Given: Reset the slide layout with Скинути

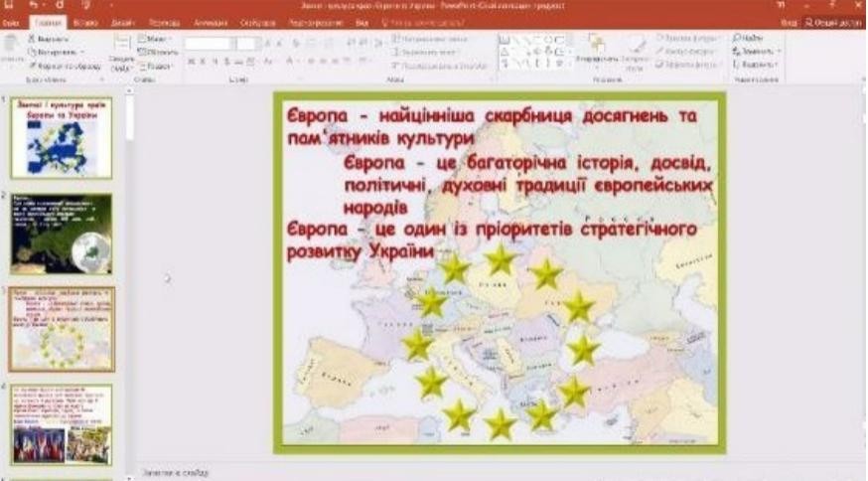Looking at the screenshot, I should [x=158, y=52].
